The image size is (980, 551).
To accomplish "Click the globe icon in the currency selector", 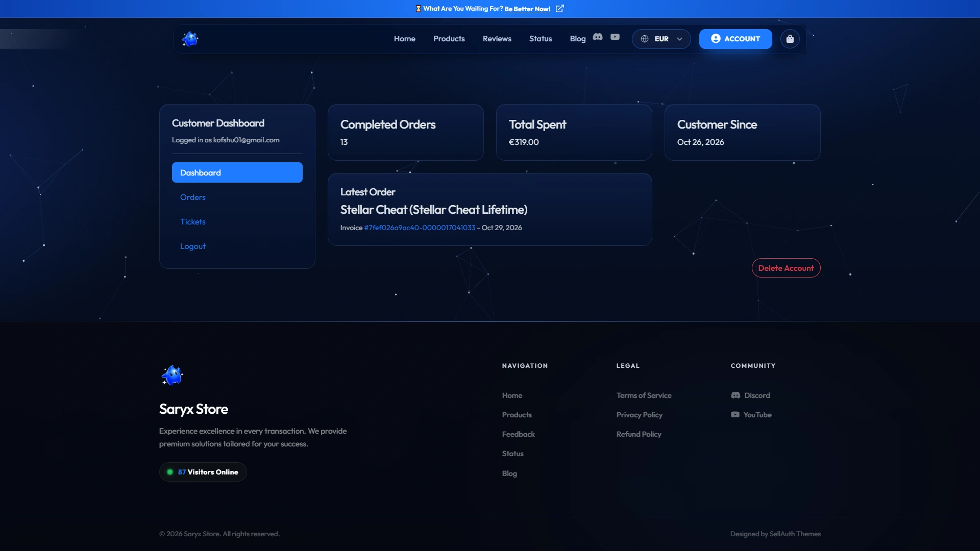I will coord(645,39).
